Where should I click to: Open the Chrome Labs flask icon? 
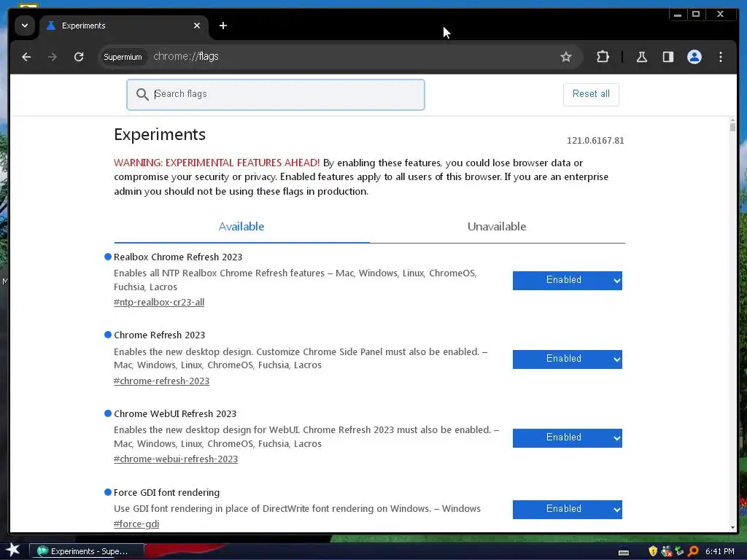pyautogui.click(x=642, y=57)
